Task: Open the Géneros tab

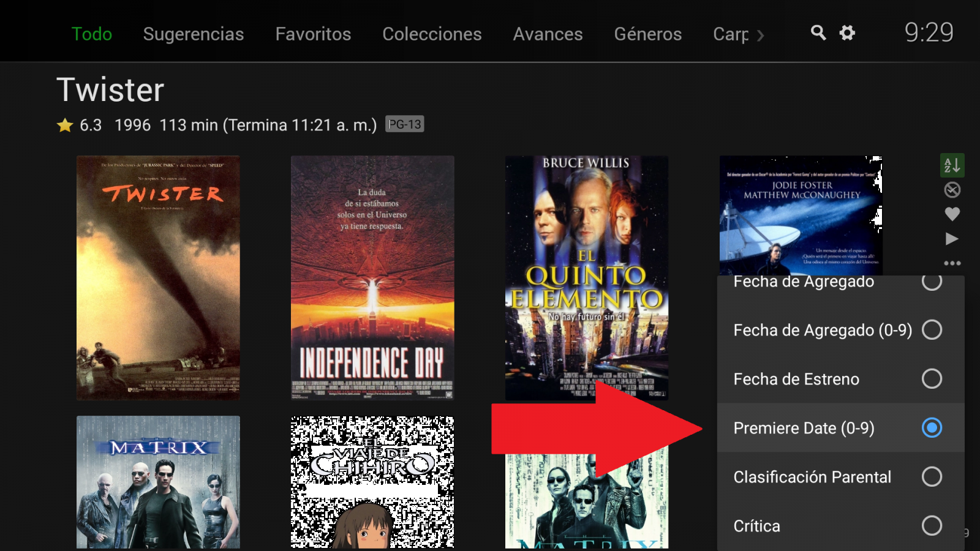Action: coord(647,34)
